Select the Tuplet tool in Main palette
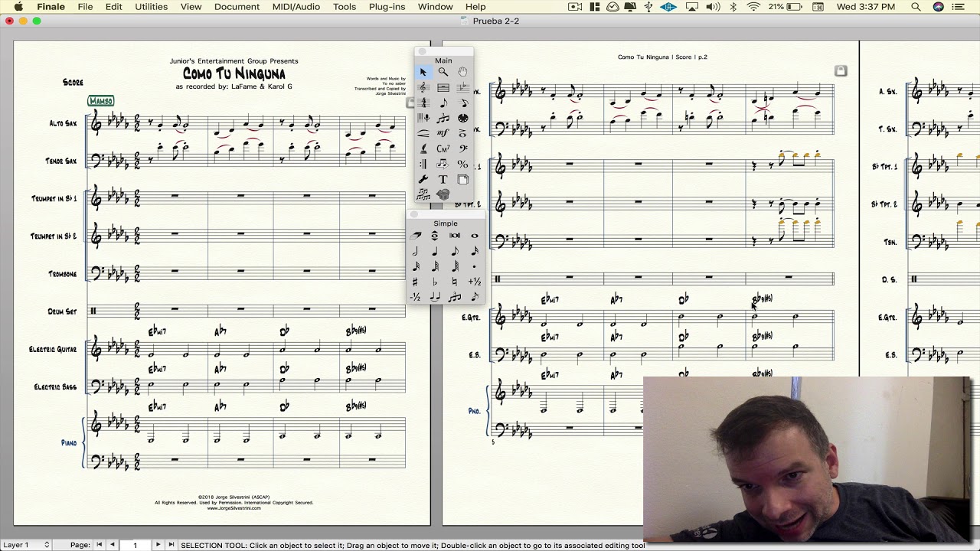980x551 pixels. [443, 118]
